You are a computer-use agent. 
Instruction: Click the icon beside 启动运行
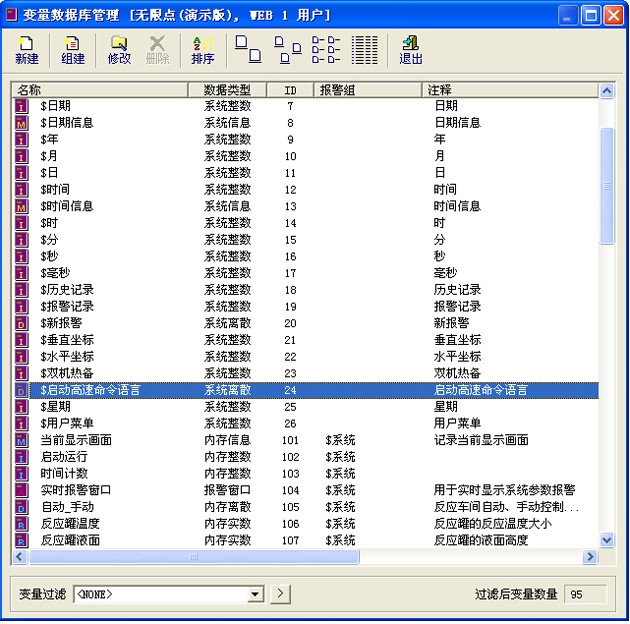tap(21, 457)
